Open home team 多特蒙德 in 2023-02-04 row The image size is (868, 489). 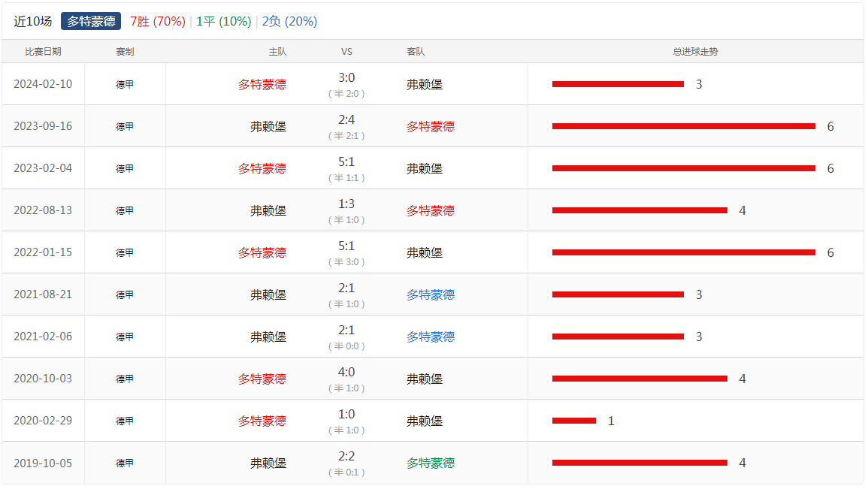[262, 169]
